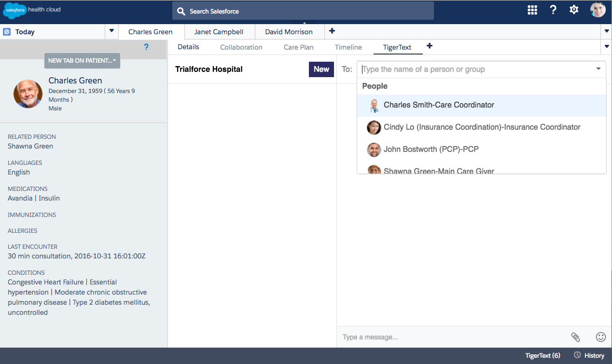This screenshot has height=364, width=612.
Task: Click the Type a message input field
Action: pyautogui.click(x=434, y=337)
